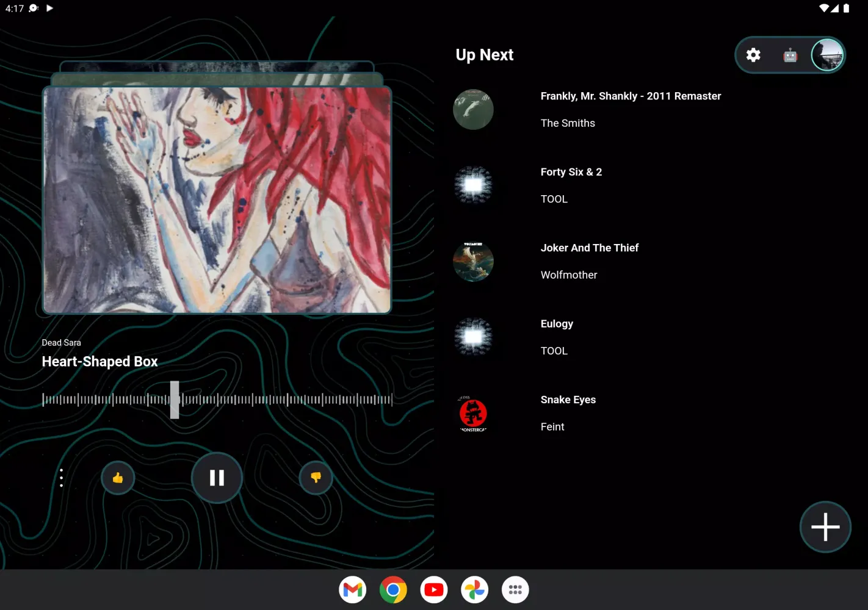The width and height of the screenshot is (868, 610).
Task: Tap Eulogy album thumbnail
Action: point(473,337)
